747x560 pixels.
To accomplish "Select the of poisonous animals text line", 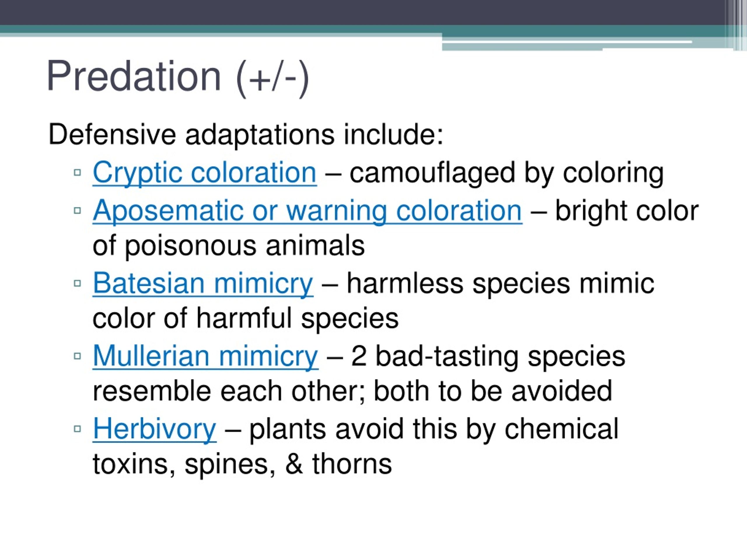I will pyautogui.click(x=229, y=246).
